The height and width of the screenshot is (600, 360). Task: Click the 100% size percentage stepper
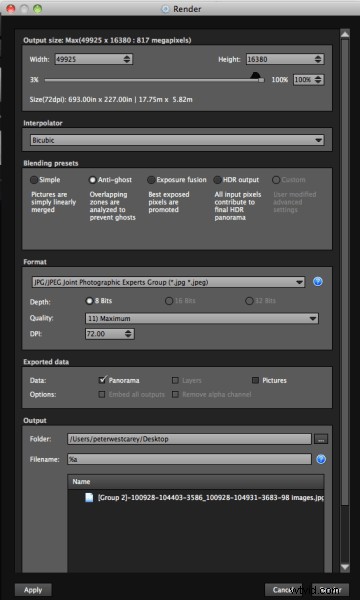tap(318, 80)
